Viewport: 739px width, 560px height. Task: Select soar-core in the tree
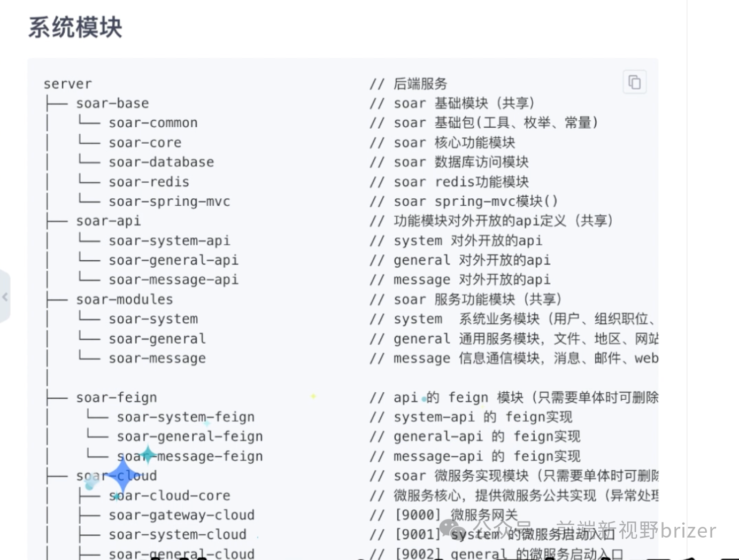coord(145,142)
